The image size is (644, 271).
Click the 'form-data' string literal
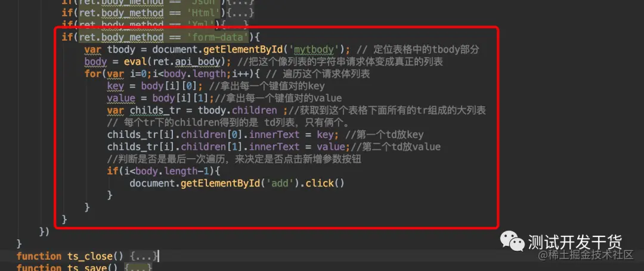click(x=218, y=38)
